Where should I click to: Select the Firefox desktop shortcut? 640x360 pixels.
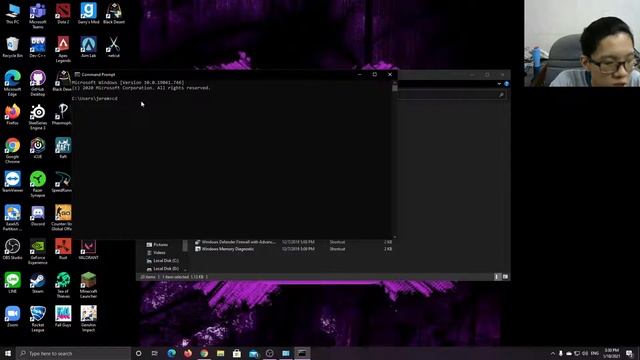pos(12,114)
